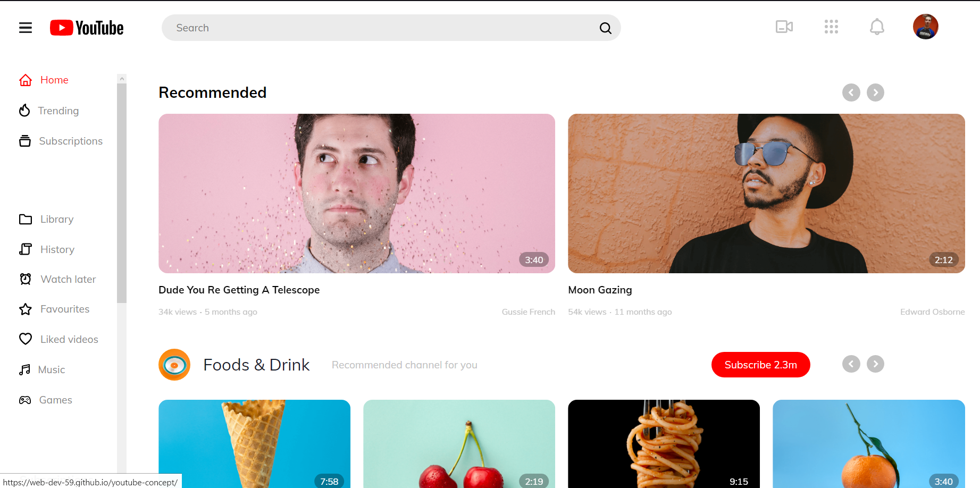Viewport: 980px width, 488px height.
Task: Click the 2:12 duration badge on Moon Gazing
Action: (944, 260)
